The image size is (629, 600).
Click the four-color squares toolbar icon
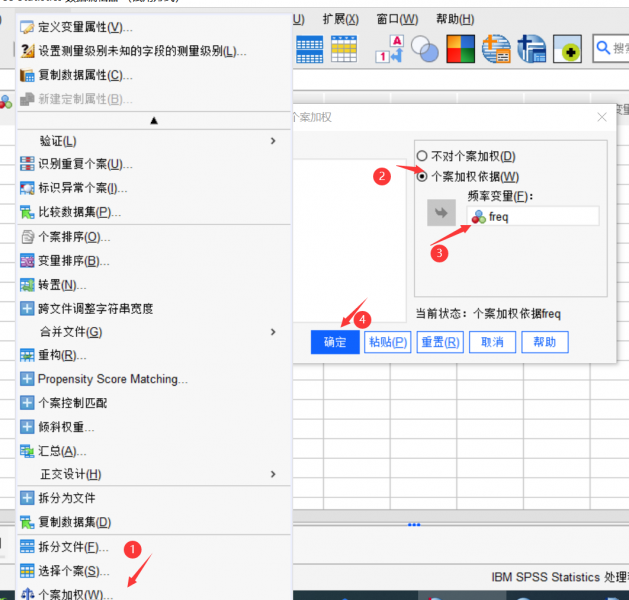461,49
